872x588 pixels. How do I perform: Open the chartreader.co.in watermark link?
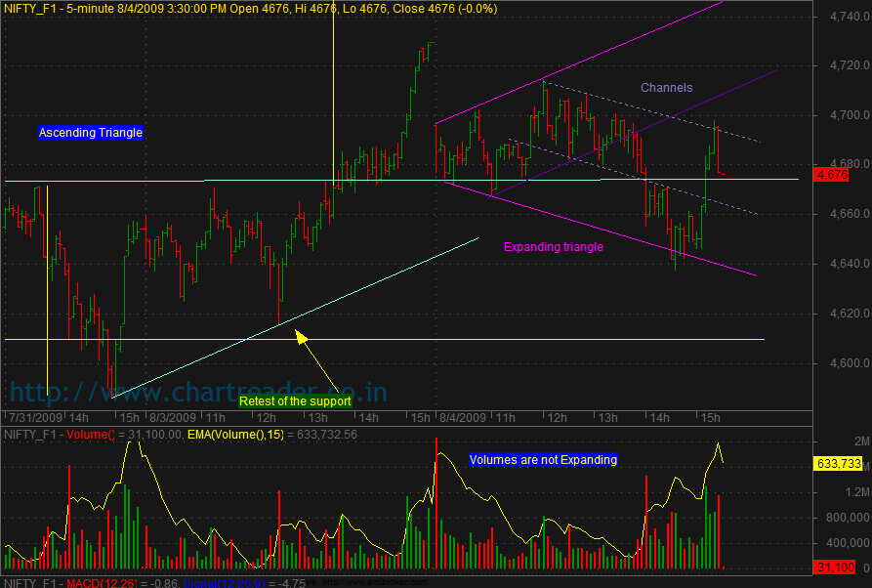(198, 393)
